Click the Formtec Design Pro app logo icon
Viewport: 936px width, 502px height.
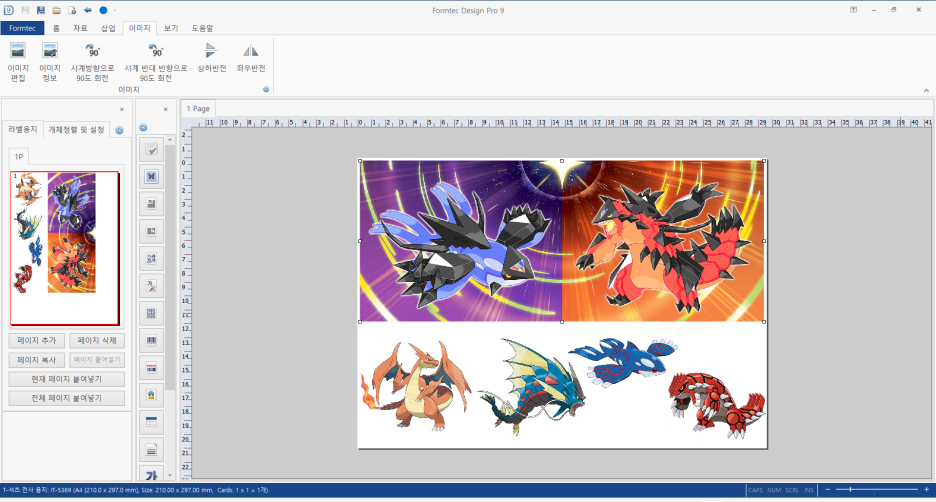(8, 10)
